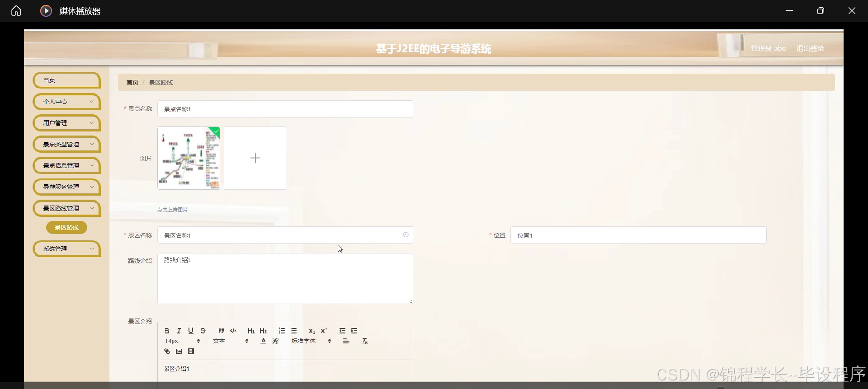Screen dimensions: 868x389
Task: Open the font color picker
Action: pos(263,341)
